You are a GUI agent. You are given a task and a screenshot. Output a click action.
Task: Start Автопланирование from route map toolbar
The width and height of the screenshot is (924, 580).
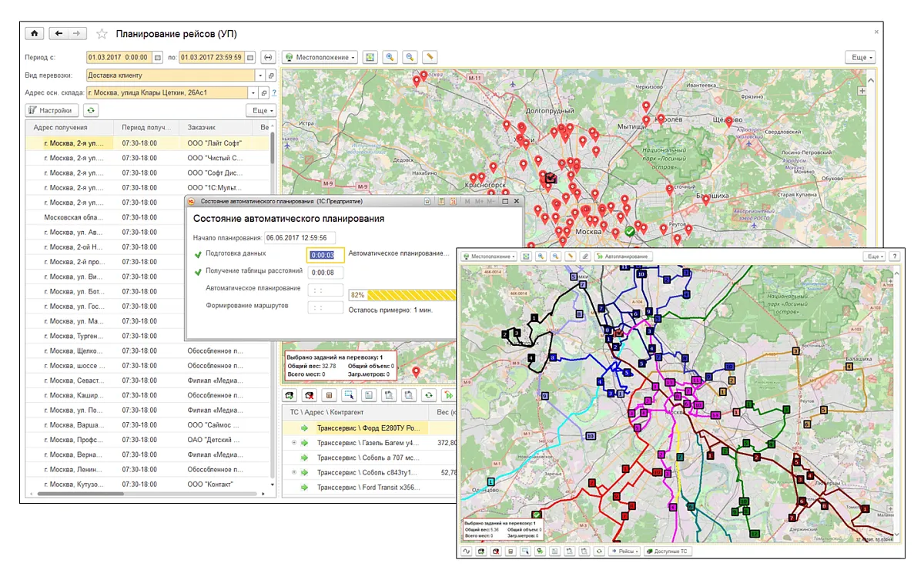[624, 256]
